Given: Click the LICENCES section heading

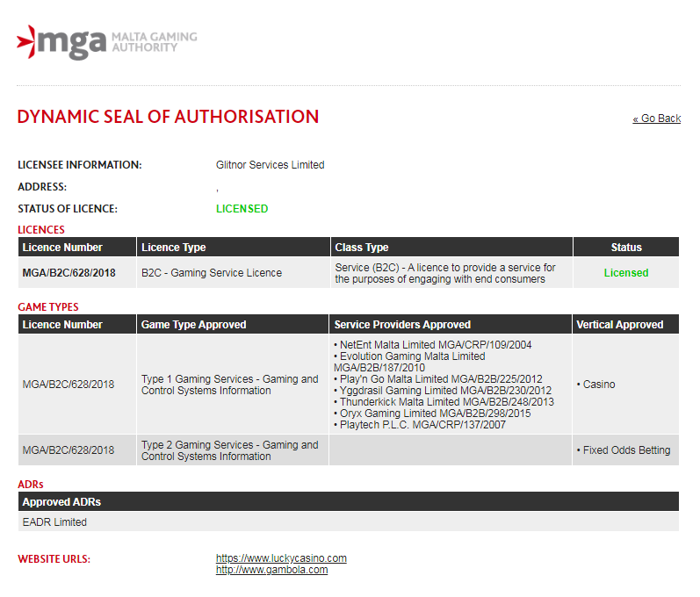Looking at the screenshot, I should click(41, 230).
